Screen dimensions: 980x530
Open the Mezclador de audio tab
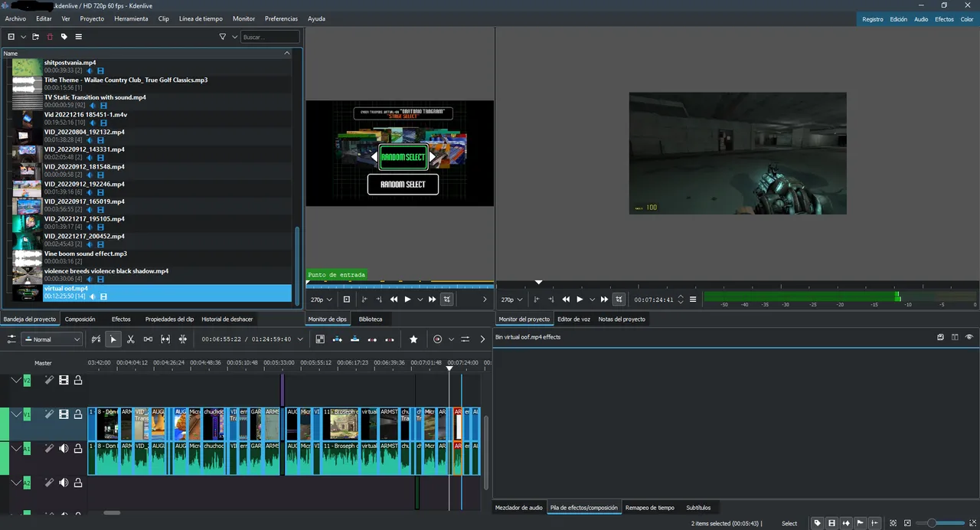519,508
